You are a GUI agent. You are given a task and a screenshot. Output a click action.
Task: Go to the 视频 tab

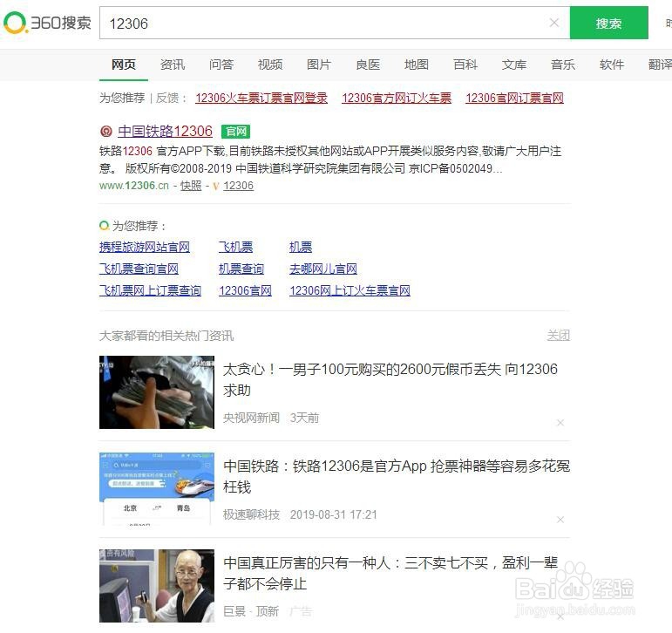(x=270, y=65)
